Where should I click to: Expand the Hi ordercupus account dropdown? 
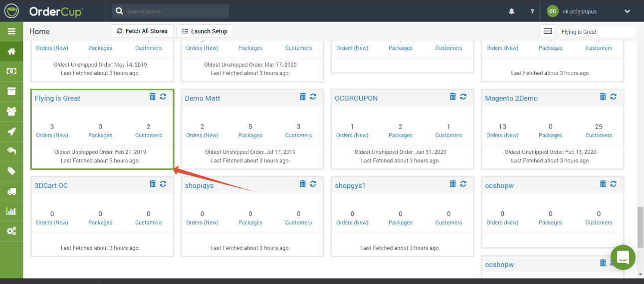tap(628, 11)
